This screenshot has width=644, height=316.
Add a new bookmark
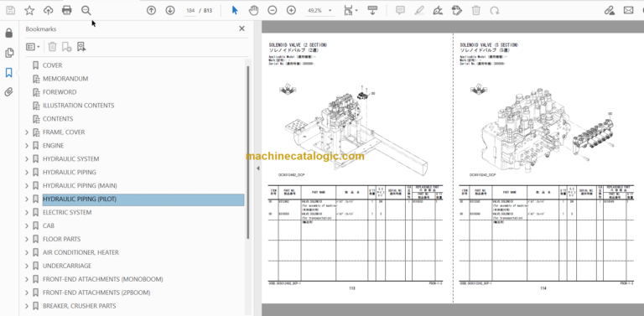[66, 47]
